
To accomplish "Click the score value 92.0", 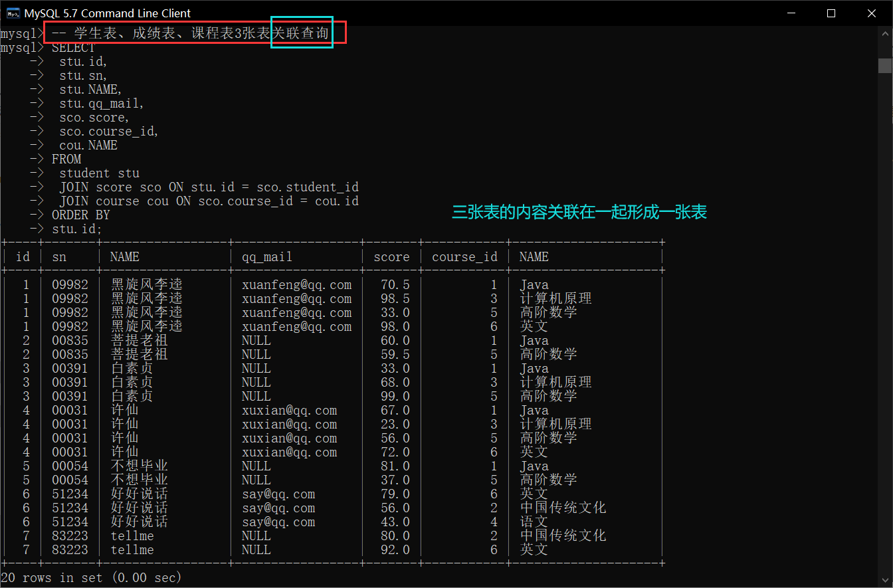I will [395, 550].
